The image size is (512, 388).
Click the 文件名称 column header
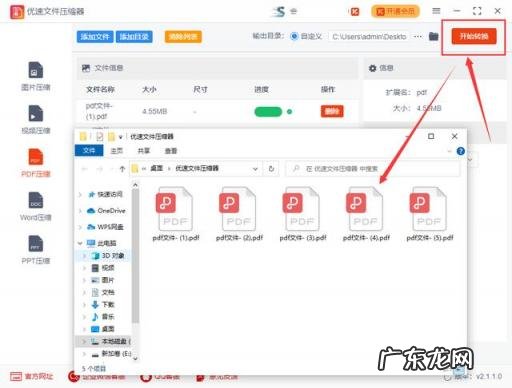click(100, 89)
